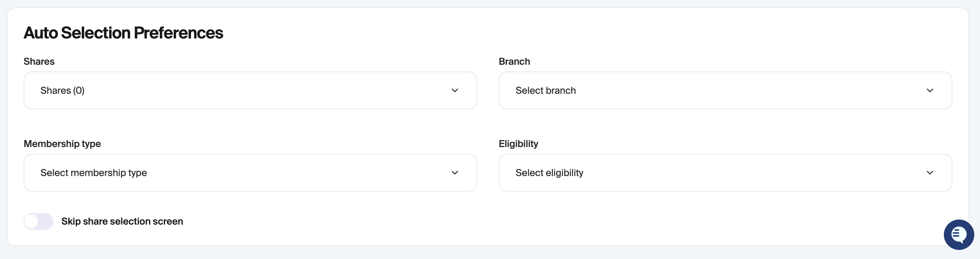Click the Eligibility field label
Image resolution: width=980 pixels, height=259 pixels.
[x=518, y=144]
